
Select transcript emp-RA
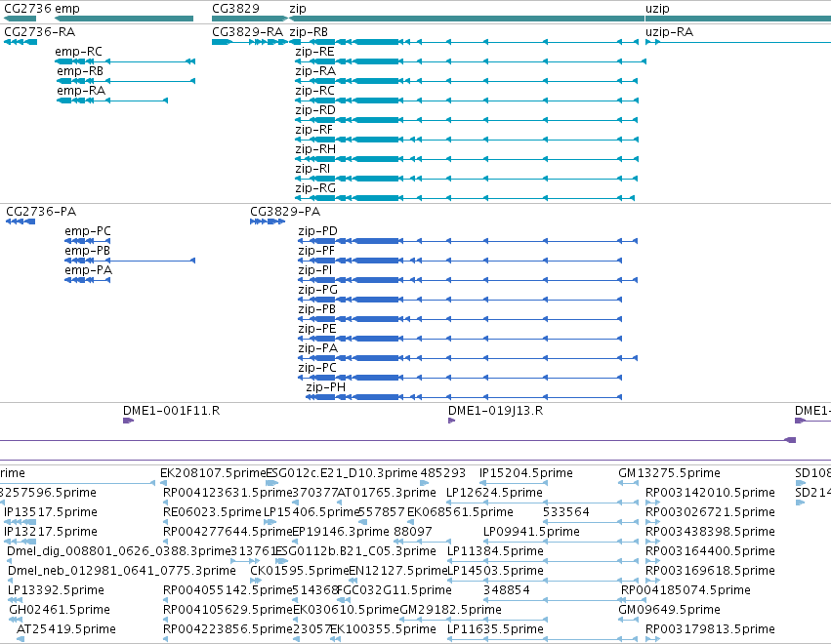click(x=81, y=91)
